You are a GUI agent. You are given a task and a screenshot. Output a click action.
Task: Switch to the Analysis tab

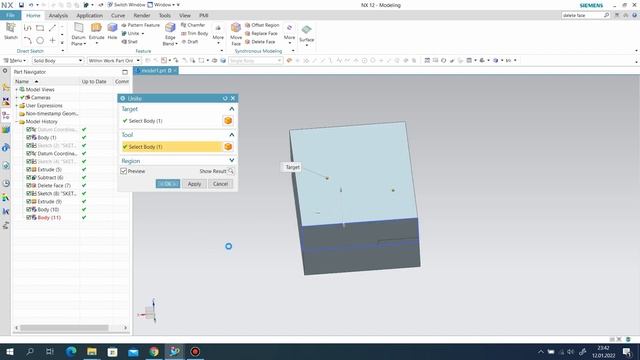click(x=58, y=15)
